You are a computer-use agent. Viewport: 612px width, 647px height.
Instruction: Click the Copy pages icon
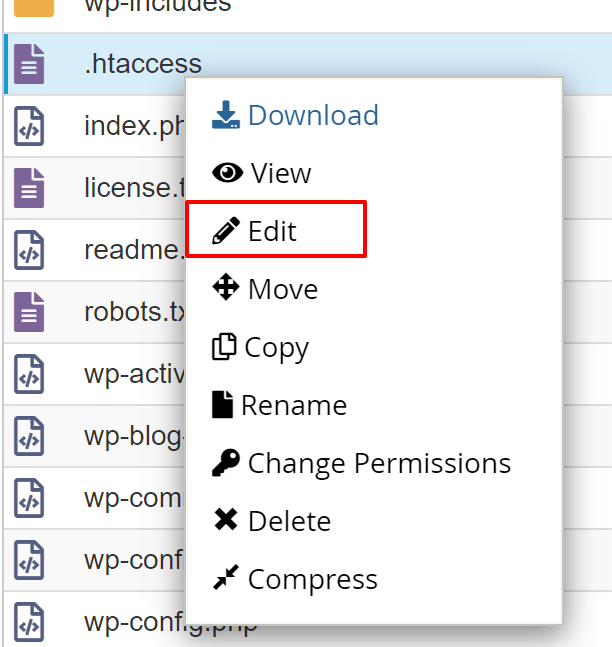[x=225, y=347]
